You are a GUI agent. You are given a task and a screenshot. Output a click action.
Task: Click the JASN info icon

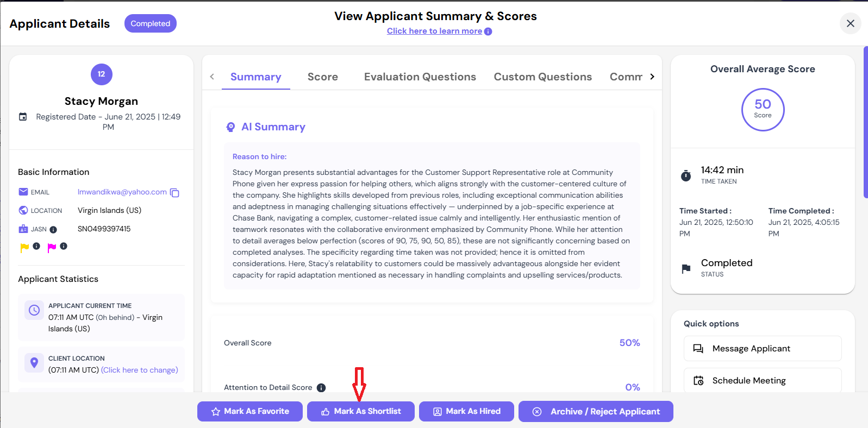tap(53, 230)
